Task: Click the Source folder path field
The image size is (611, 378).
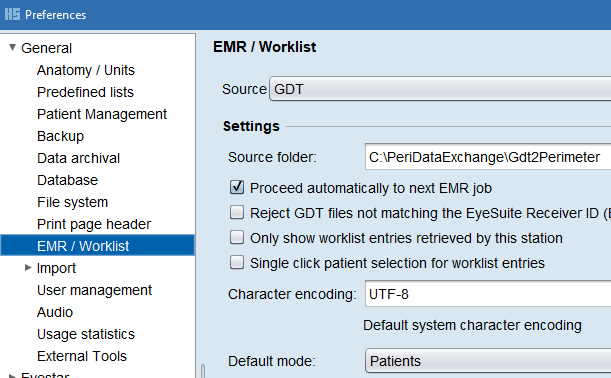Action: (488, 157)
